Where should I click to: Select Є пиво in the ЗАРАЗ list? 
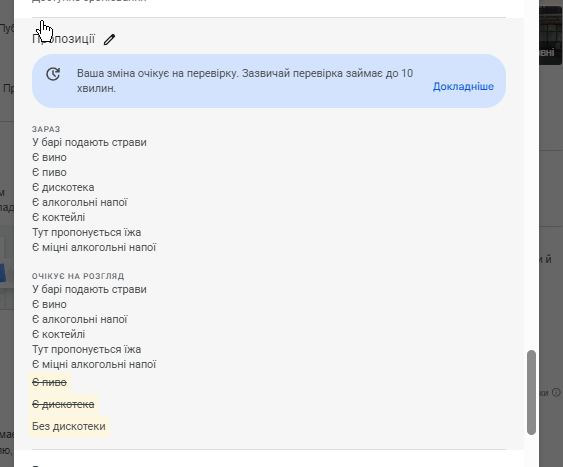click(50, 172)
